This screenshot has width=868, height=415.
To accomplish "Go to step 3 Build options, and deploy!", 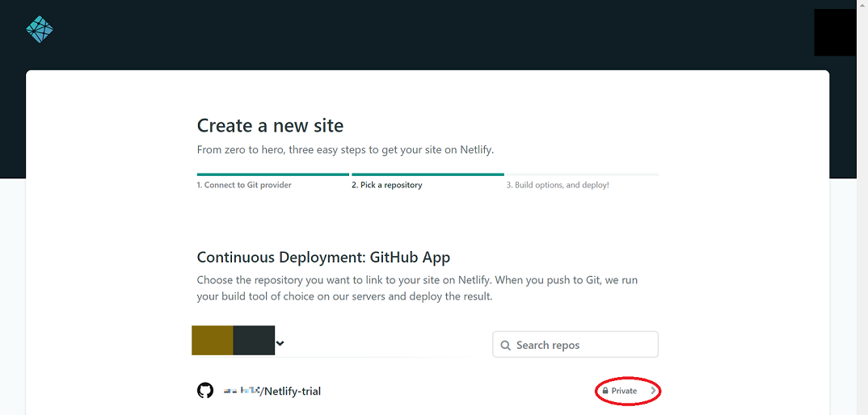I will click(x=558, y=185).
